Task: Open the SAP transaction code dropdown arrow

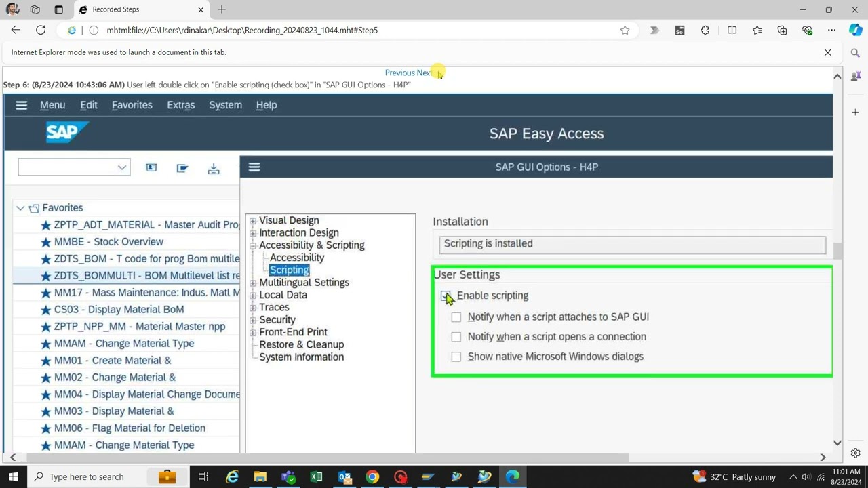Action: (x=122, y=167)
